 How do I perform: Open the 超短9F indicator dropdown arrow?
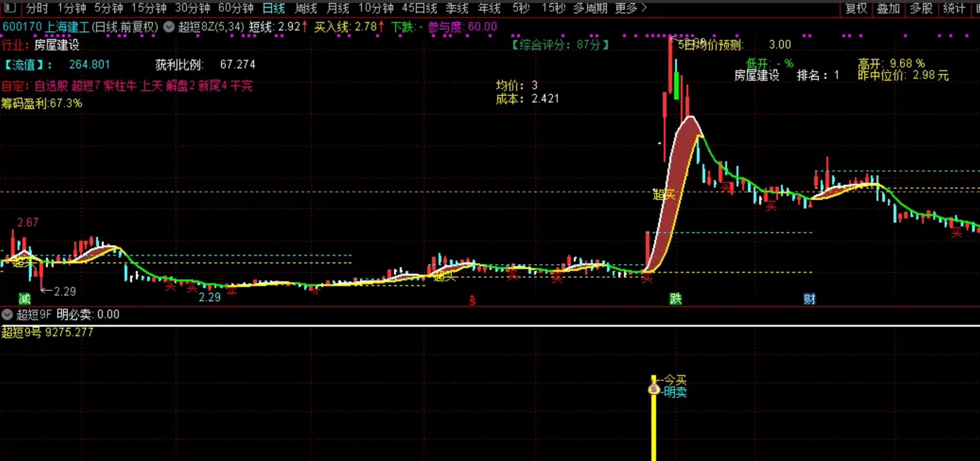pos(7,314)
